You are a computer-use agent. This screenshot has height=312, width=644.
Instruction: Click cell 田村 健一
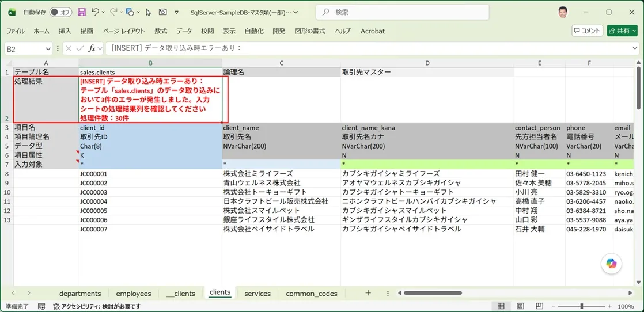coord(539,174)
